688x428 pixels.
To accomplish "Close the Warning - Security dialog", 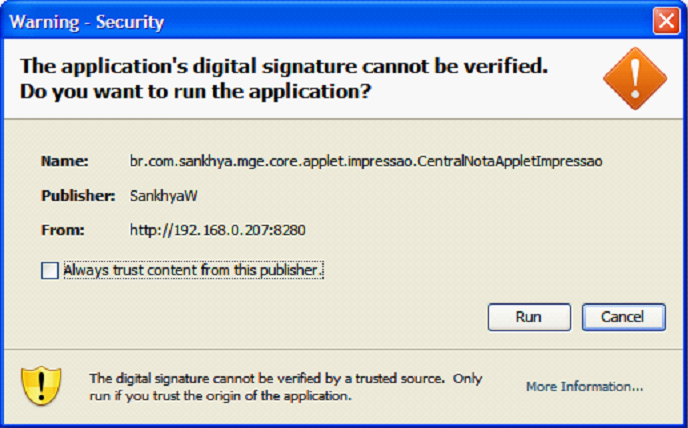I will (x=666, y=21).
